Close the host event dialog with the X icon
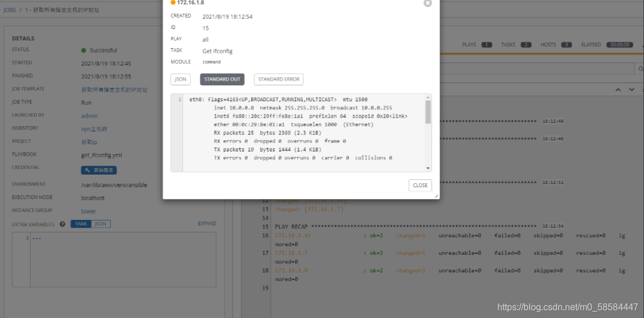Image resolution: width=644 pixels, height=318 pixels. [x=427, y=3]
